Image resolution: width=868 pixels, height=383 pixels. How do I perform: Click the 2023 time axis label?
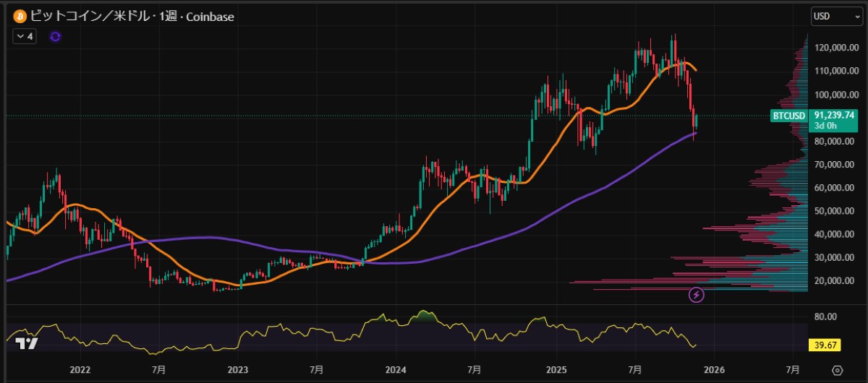tap(238, 370)
